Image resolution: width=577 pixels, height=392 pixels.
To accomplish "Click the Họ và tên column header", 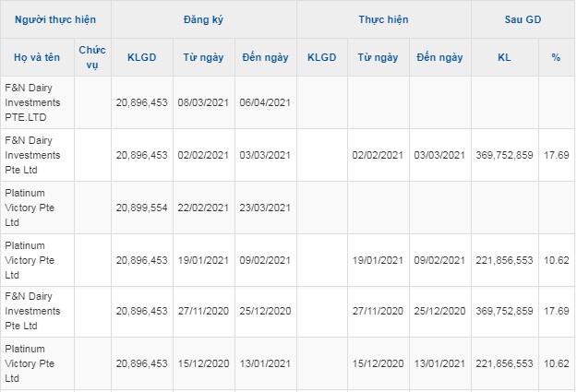I will pos(37,57).
